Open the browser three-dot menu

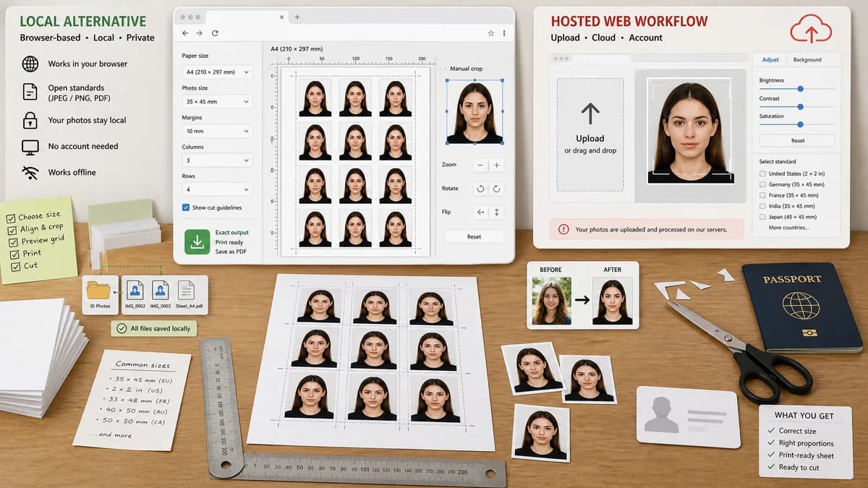504,33
